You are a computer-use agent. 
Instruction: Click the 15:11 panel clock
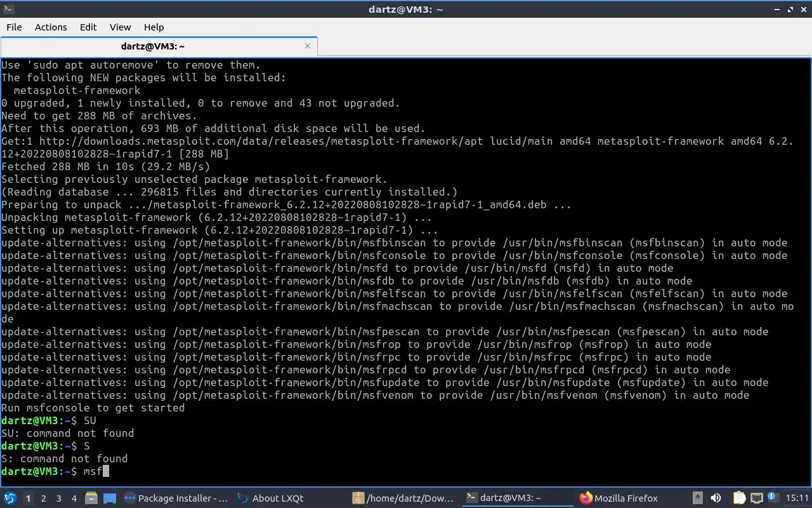[797, 498]
